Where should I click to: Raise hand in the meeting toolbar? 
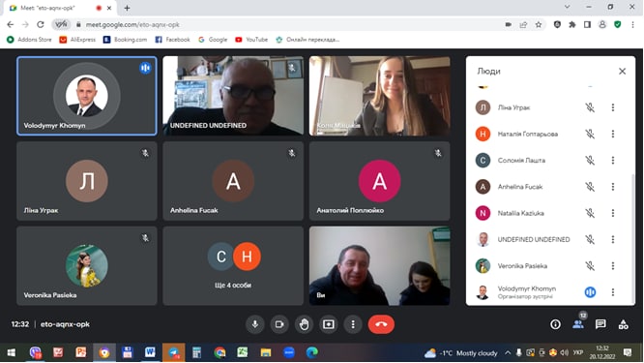304,324
